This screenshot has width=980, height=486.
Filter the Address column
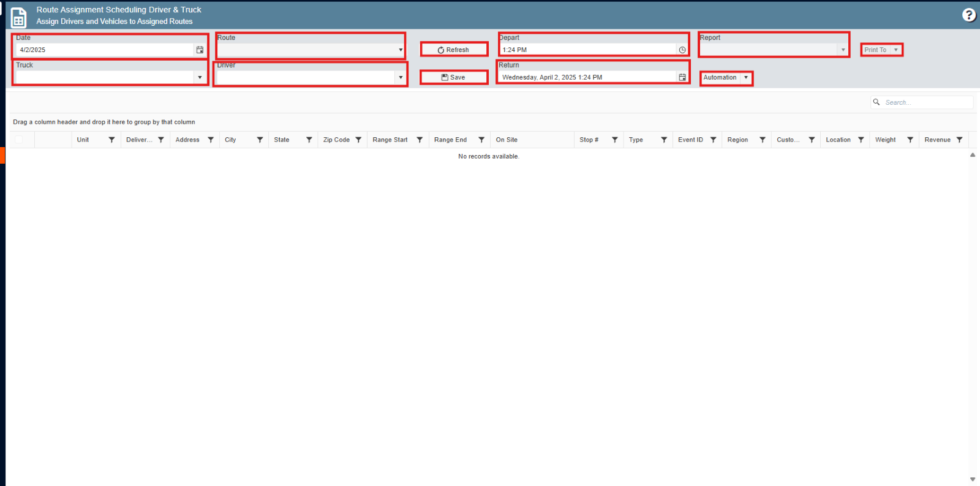coord(211,140)
